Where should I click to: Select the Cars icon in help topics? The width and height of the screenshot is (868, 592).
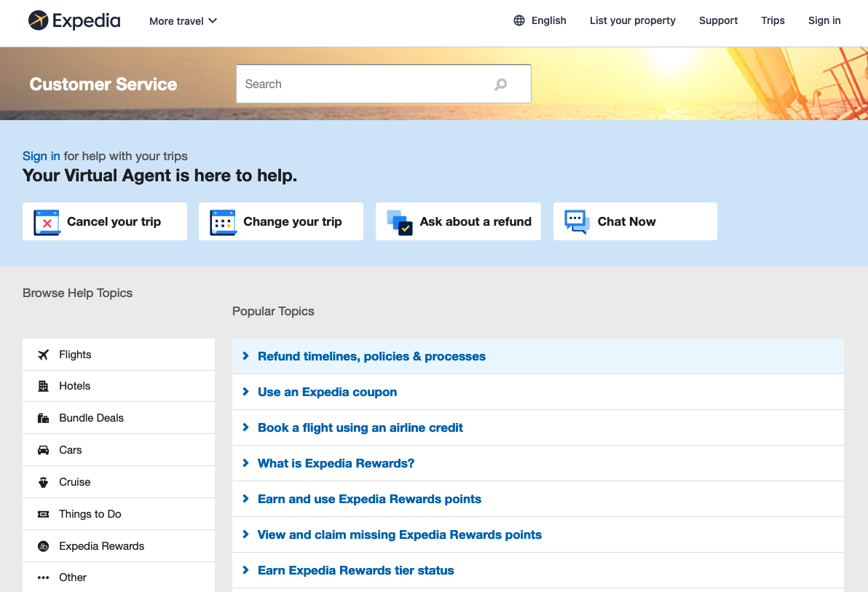click(44, 449)
